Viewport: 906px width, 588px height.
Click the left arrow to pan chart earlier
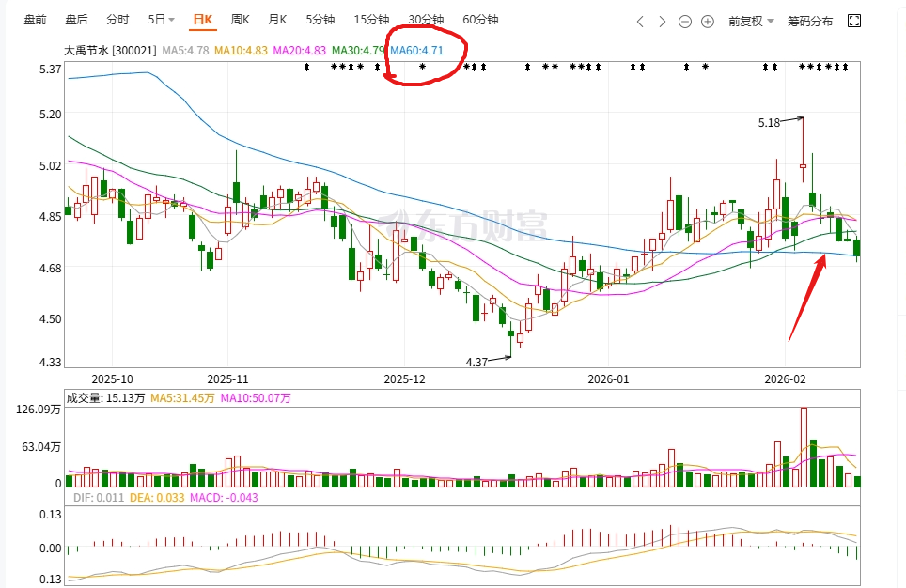(640, 22)
